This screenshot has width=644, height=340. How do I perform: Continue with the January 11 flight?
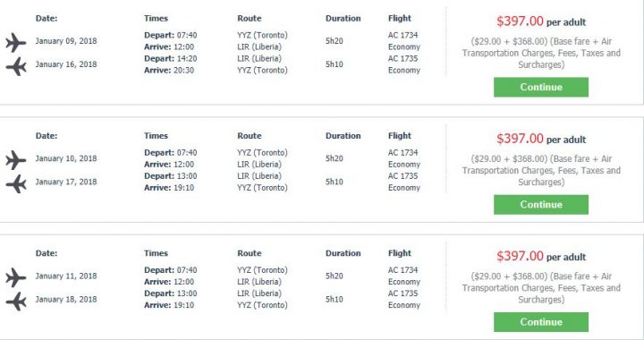(x=541, y=322)
